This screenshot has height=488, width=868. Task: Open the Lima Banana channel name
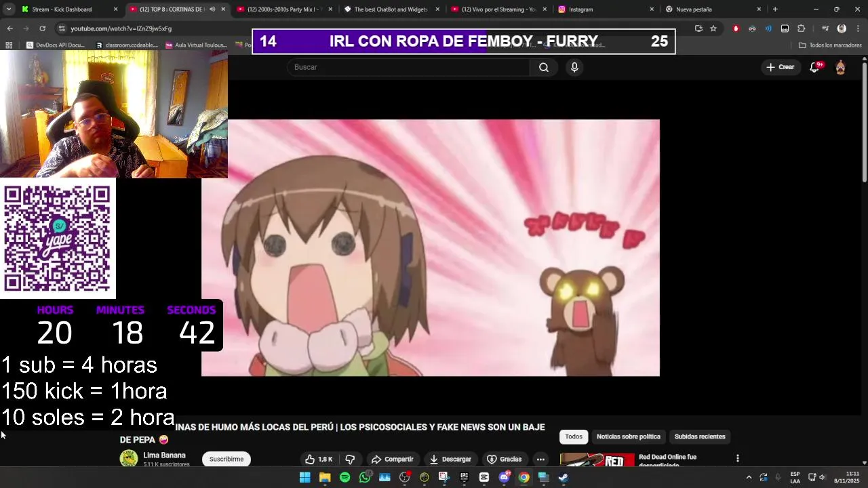(164, 455)
